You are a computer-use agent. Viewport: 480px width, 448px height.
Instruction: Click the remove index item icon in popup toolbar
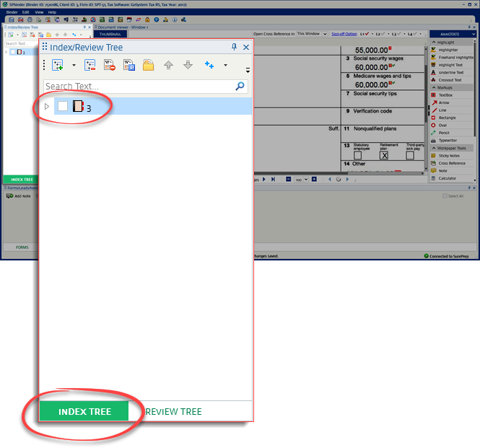90,65
